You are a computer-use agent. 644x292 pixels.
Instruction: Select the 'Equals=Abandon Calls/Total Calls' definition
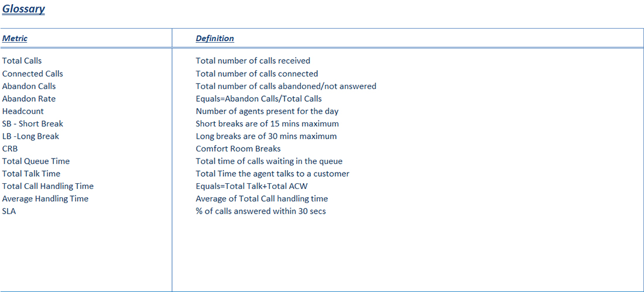(259, 98)
